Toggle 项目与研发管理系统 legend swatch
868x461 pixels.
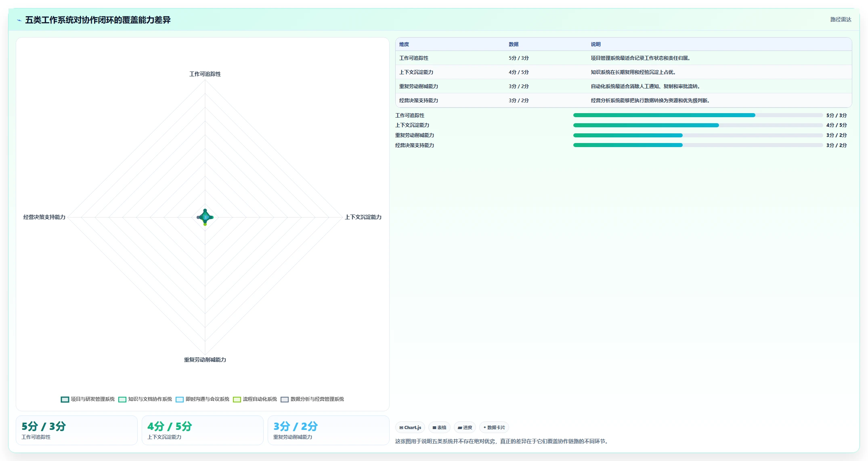click(65, 399)
